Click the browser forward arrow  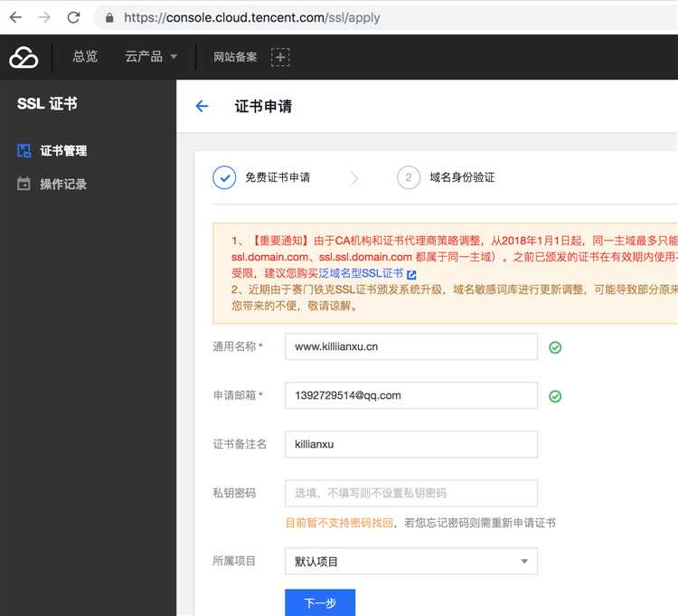coord(44,17)
